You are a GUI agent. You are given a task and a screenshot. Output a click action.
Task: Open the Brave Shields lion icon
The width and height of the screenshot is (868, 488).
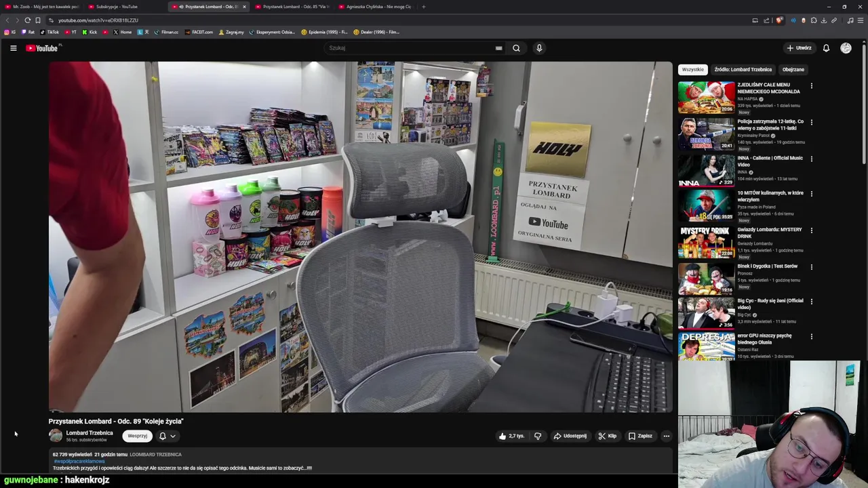[779, 20]
